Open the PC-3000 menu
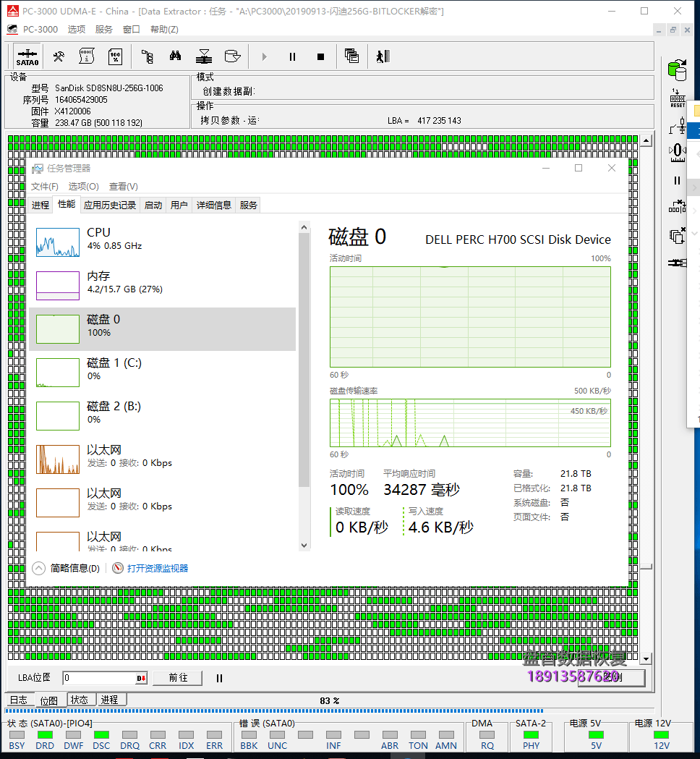The image size is (700, 759). pos(40,30)
